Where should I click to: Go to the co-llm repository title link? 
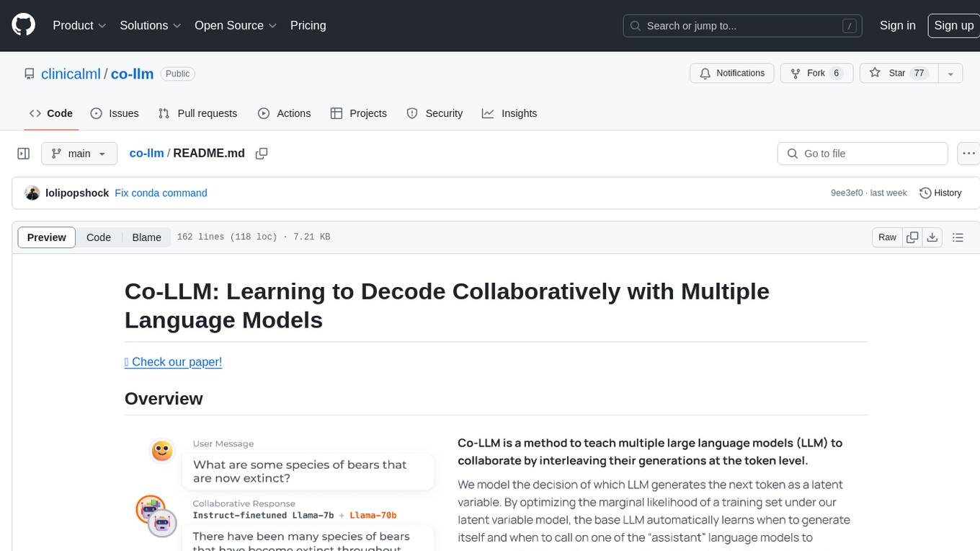tap(132, 74)
